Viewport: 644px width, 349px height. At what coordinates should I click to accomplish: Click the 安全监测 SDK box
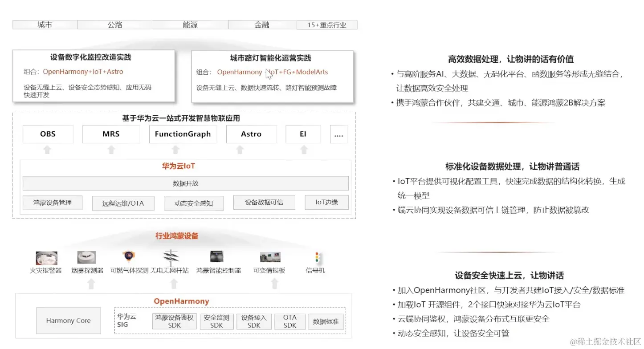(216, 321)
